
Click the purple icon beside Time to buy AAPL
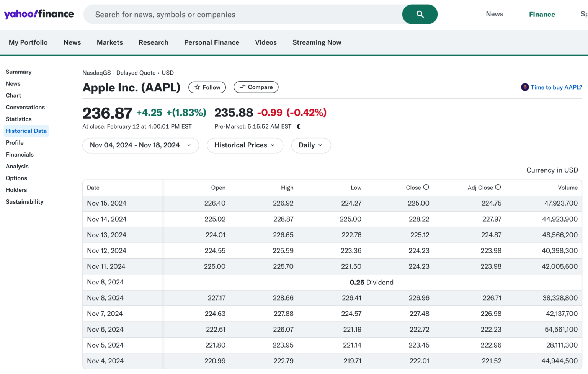pos(525,87)
